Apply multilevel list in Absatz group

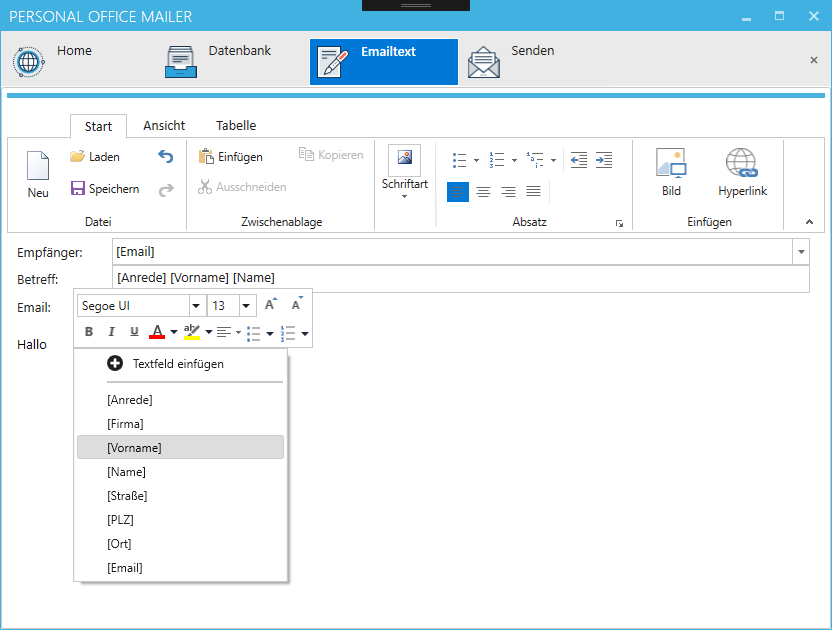pyautogui.click(x=535, y=160)
